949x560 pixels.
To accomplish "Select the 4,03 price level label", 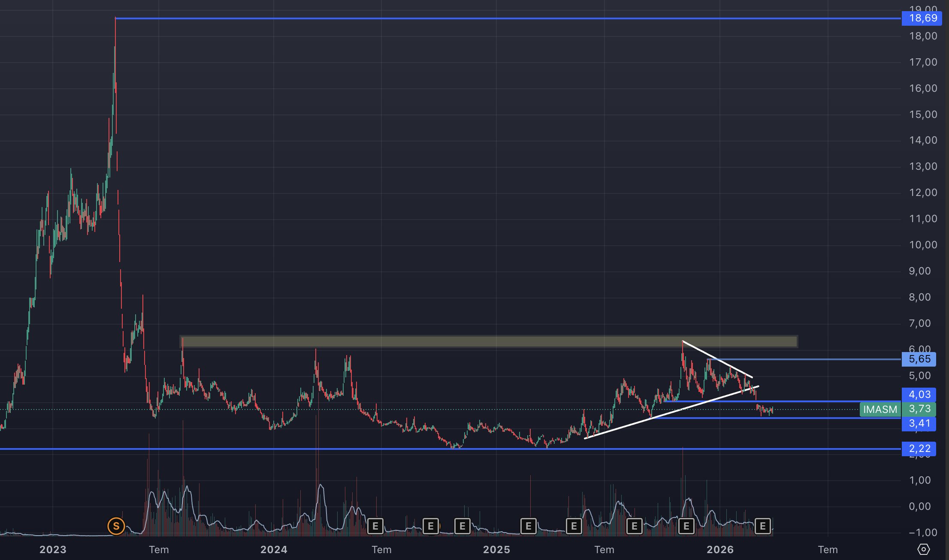I will click(919, 394).
